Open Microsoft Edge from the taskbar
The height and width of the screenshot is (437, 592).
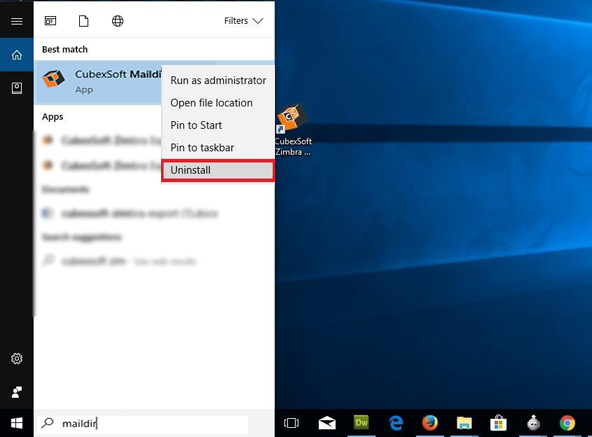click(x=396, y=423)
